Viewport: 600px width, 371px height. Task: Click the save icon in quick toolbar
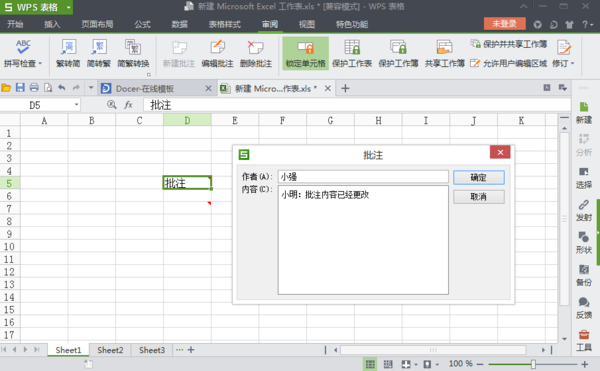[x=20, y=88]
